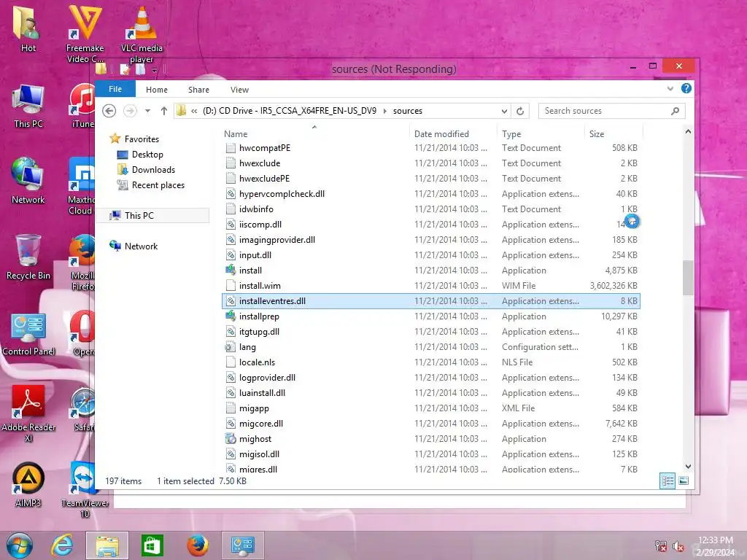Open Control Panel desktop icon
Viewport: 747px width, 560px height.
pos(28,333)
